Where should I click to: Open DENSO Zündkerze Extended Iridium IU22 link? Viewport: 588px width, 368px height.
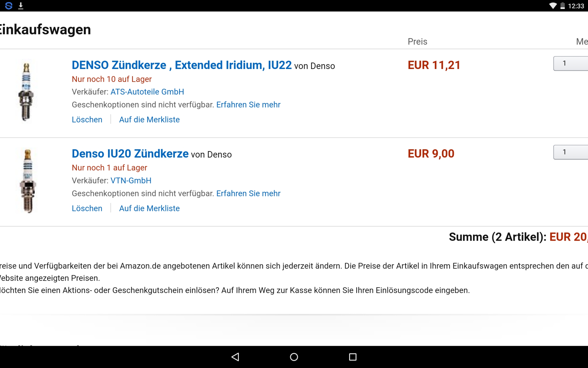[x=181, y=65]
